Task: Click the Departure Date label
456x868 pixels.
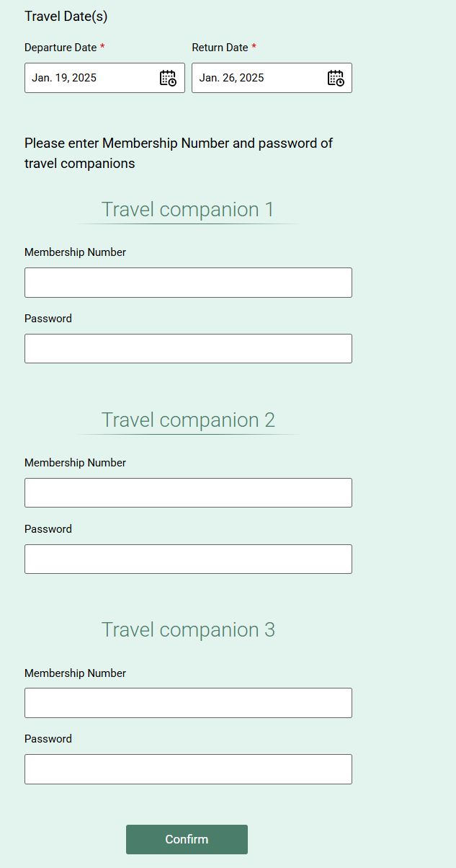Action: click(61, 48)
